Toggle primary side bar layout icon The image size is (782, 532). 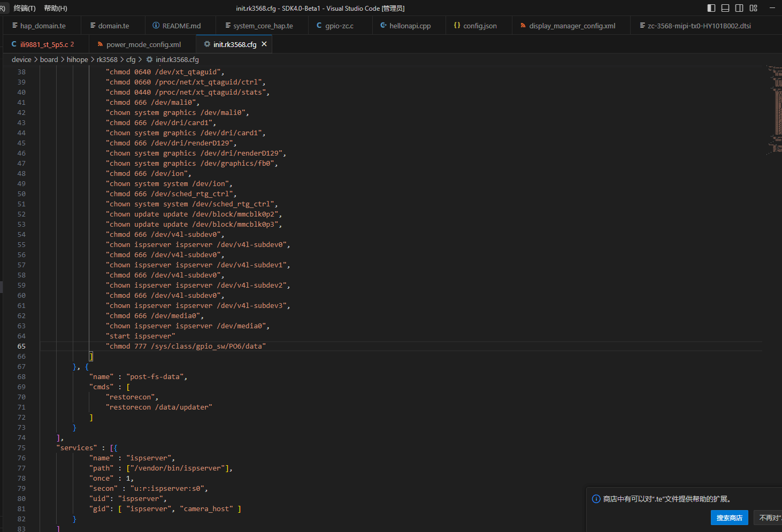[x=711, y=8]
